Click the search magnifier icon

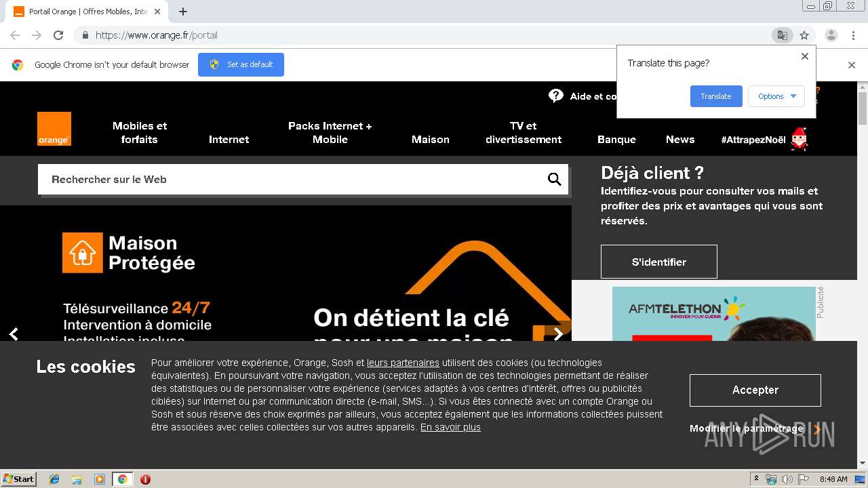[x=554, y=179]
